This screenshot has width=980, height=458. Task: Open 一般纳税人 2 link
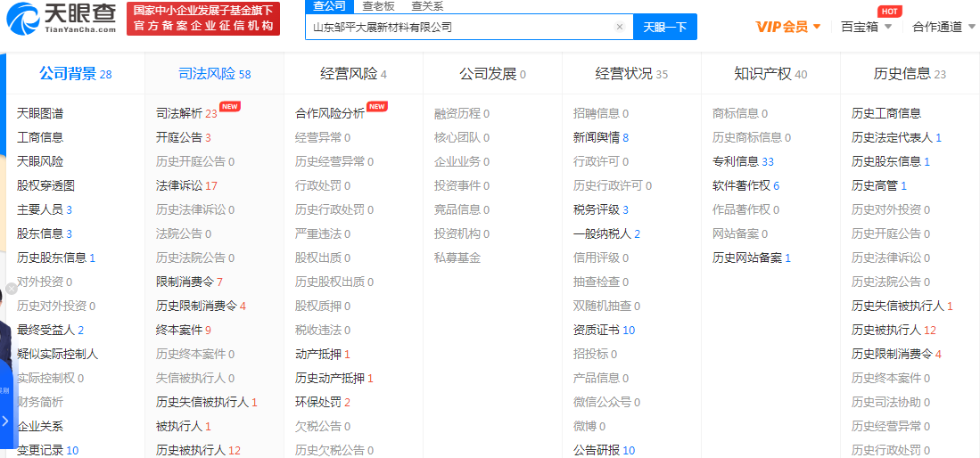[606, 233]
